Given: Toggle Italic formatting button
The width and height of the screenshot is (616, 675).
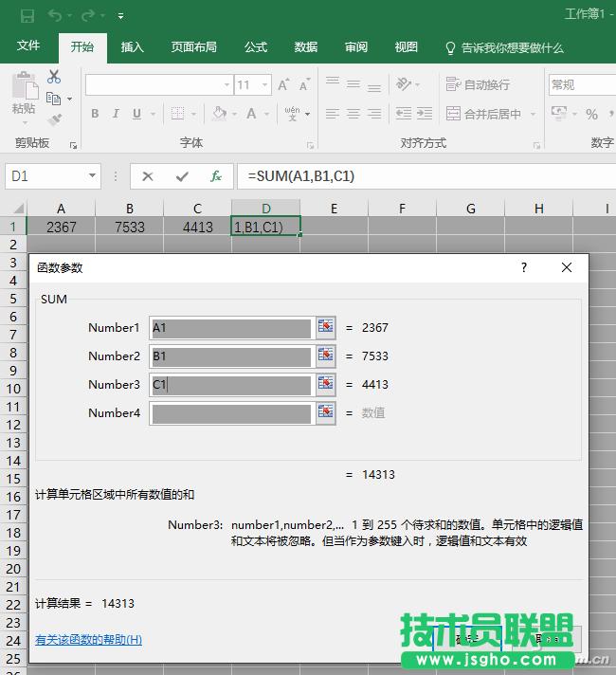Looking at the screenshot, I should tap(117, 114).
